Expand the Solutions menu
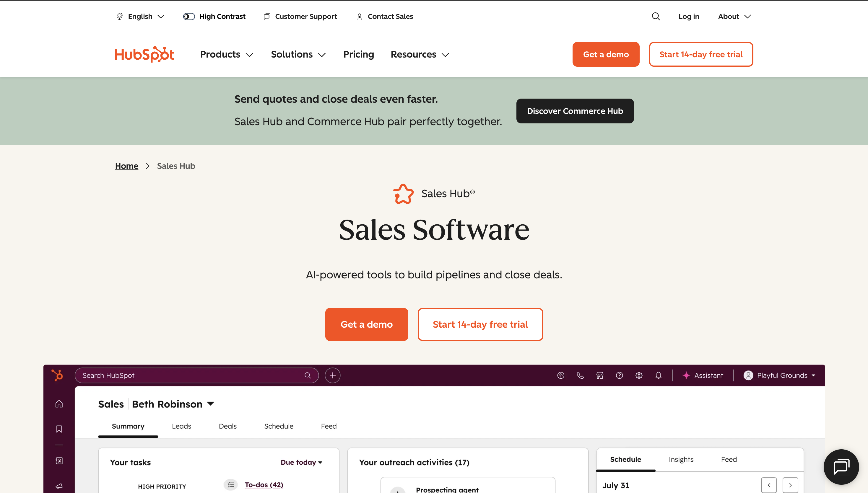This screenshot has width=868, height=493. (x=298, y=54)
